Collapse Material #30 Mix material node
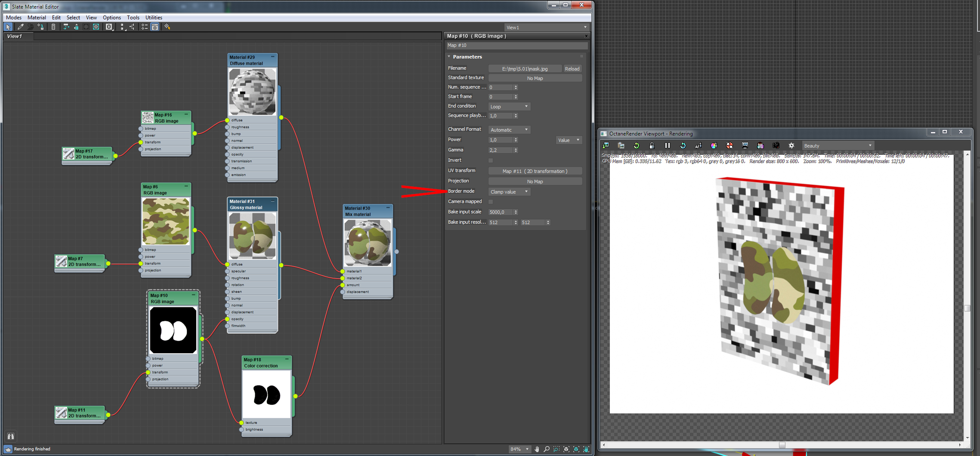The width and height of the screenshot is (980, 456). click(x=388, y=208)
